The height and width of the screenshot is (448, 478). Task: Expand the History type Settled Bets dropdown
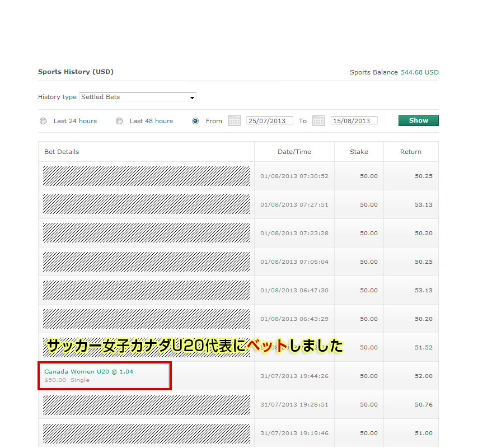[138, 97]
